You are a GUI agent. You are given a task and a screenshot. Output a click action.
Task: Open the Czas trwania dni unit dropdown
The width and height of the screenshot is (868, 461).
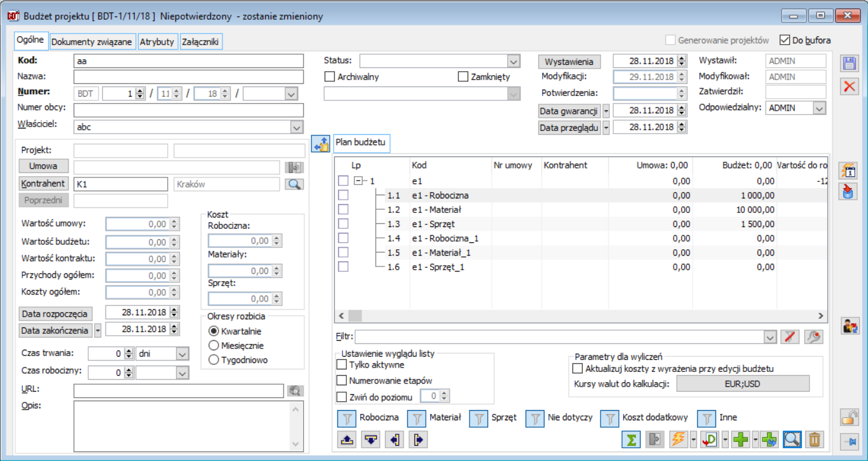click(182, 354)
